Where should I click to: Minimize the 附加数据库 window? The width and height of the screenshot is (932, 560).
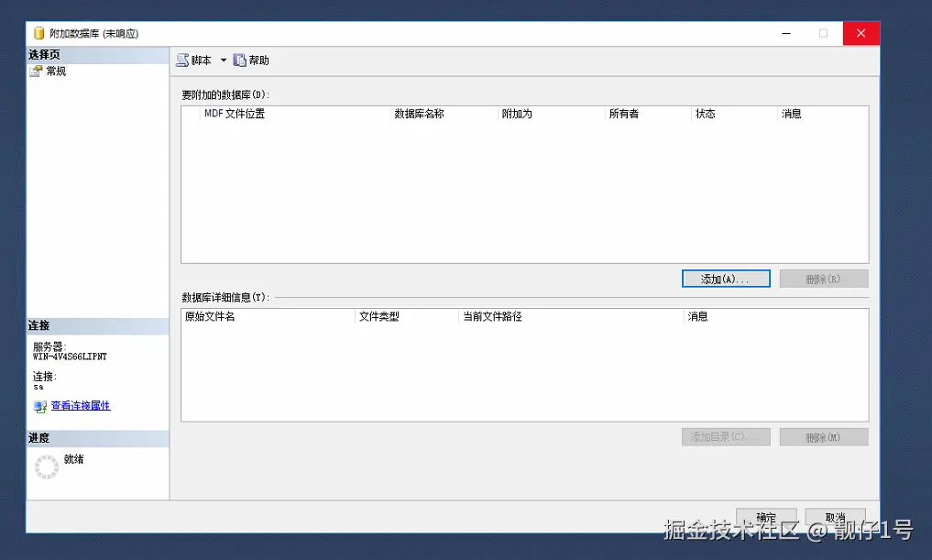pyautogui.click(x=785, y=33)
